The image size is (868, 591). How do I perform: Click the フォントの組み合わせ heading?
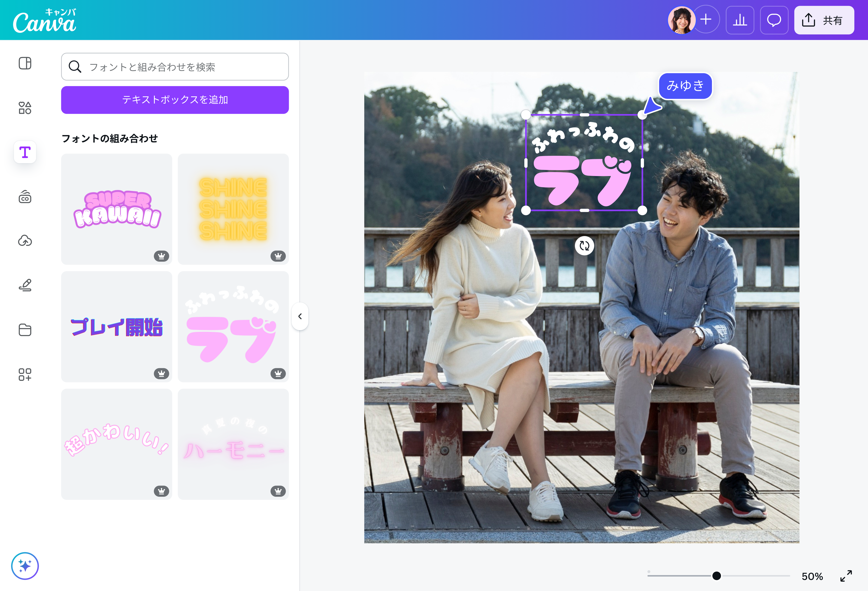click(x=110, y=139)
